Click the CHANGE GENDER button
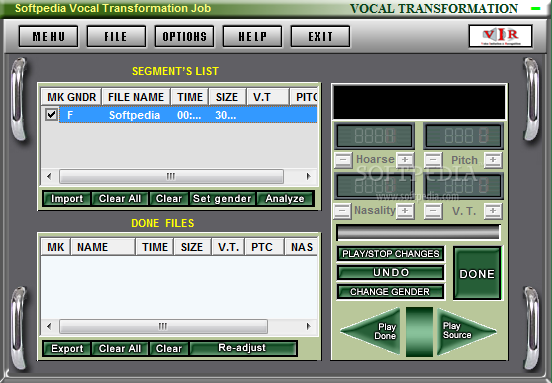The width and height of the screenshot is (552, 383). [390, 291]
